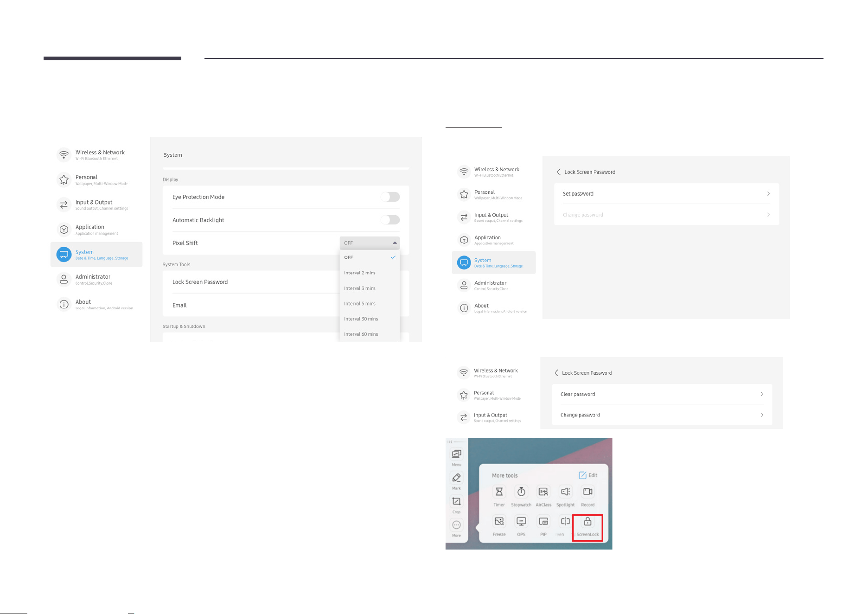This screenshot has width=868, height=614.
Task: Choose Interval 30 mins option
Action: click(370, 319)
